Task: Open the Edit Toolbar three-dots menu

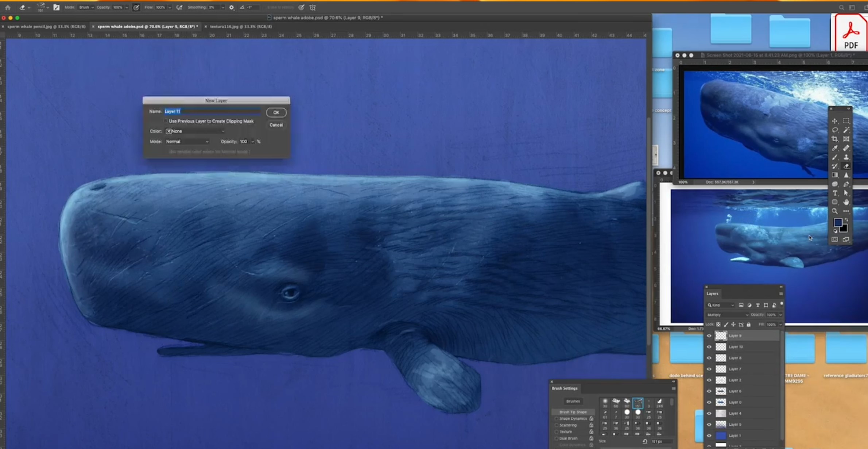Action: tap(846, 211)
